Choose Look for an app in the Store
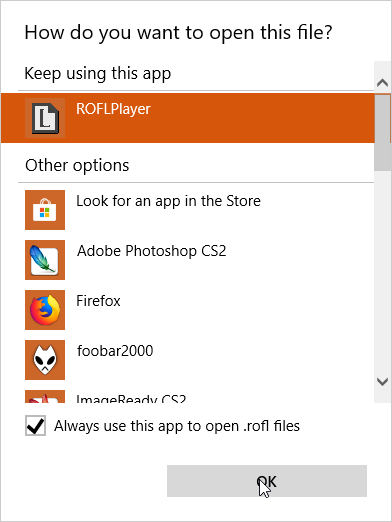392x522 pixels. pos(168,201)
